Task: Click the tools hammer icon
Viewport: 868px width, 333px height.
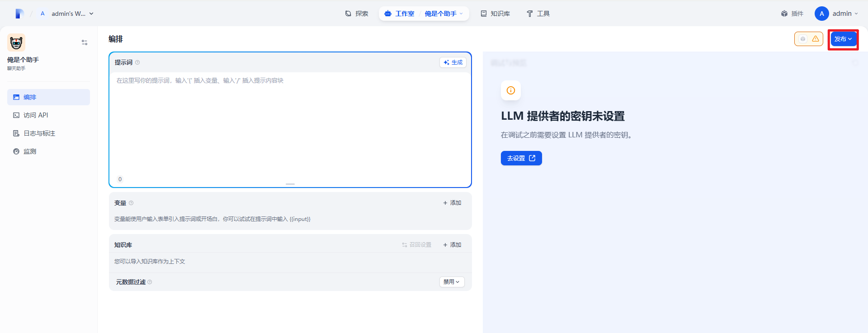Action: [x=530, y=14]
